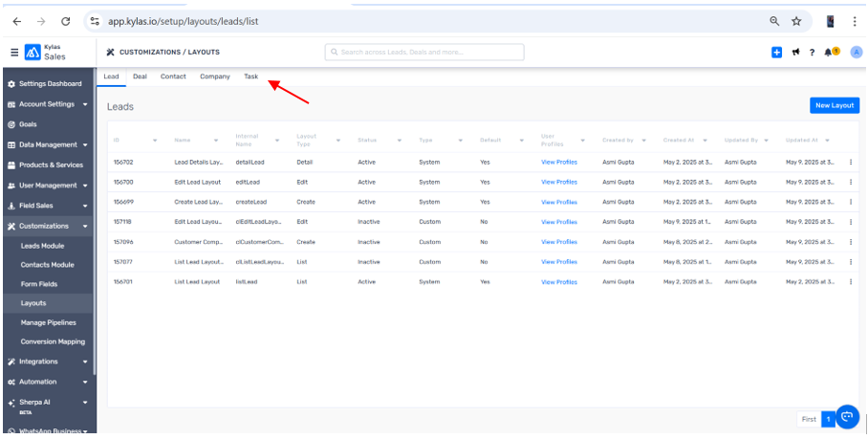Open the browser zoom magnifier icon
The height and width of the screenshot is (439, 868).
[x=774, y=22]
